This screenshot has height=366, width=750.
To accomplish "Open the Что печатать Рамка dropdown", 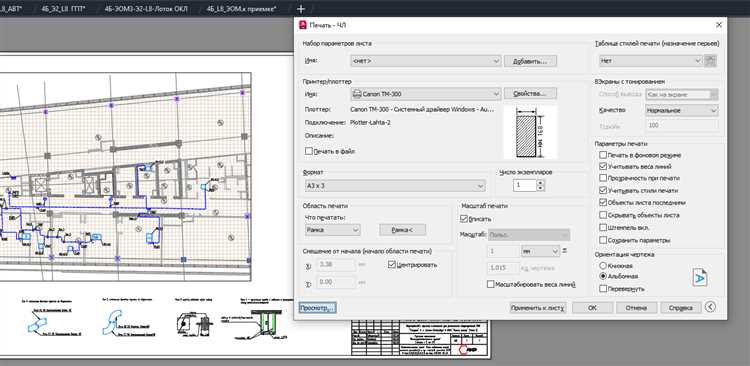I will (x=332, y=230).
